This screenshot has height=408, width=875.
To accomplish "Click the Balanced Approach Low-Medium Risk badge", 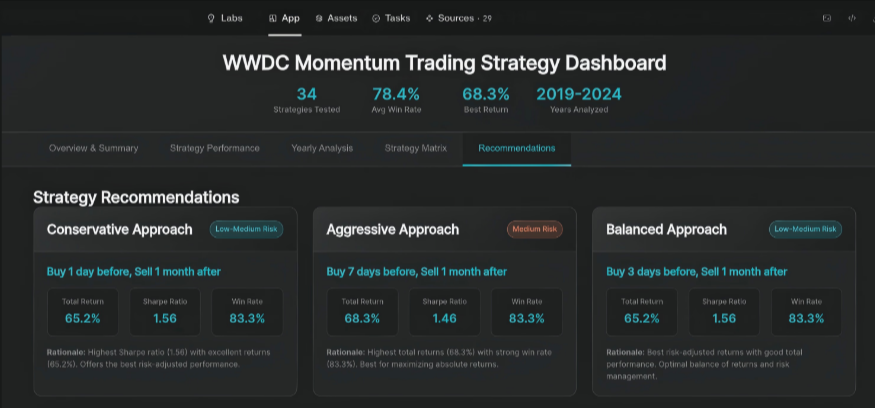I will click(805, 229).
